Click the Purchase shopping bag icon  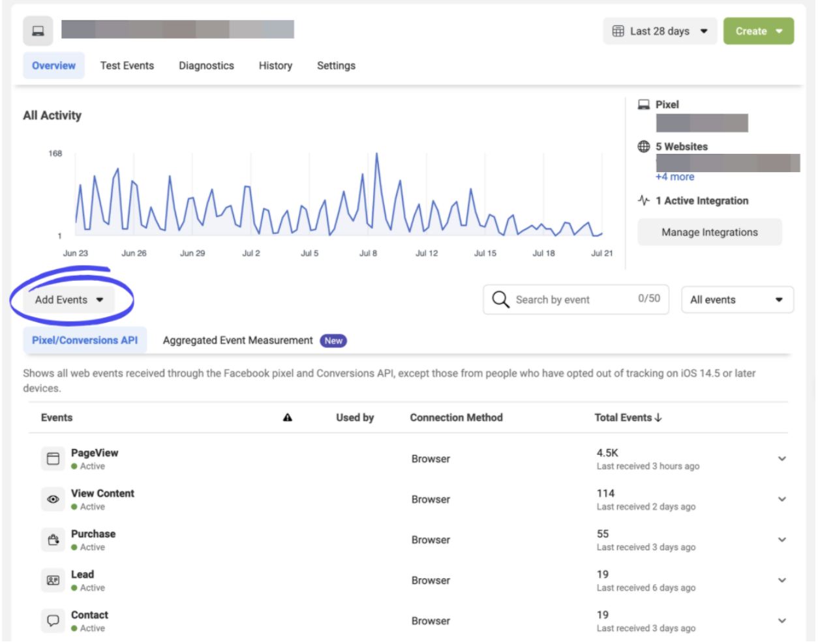53,540
